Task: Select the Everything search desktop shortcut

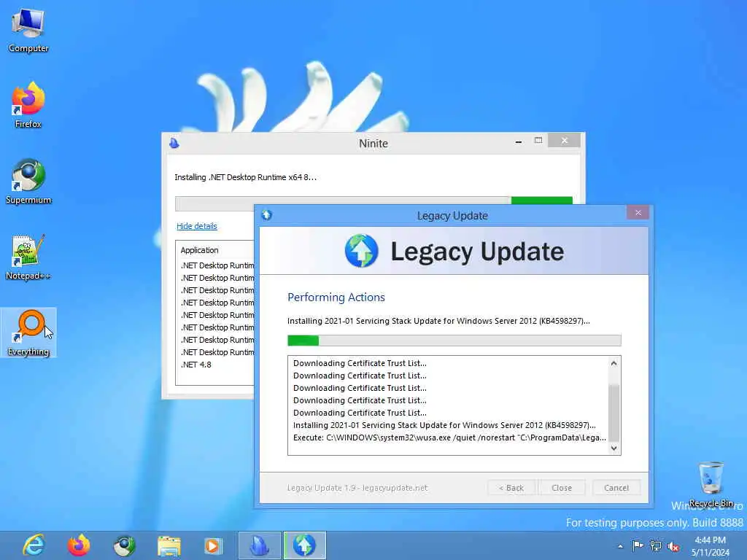Action: 28,332
